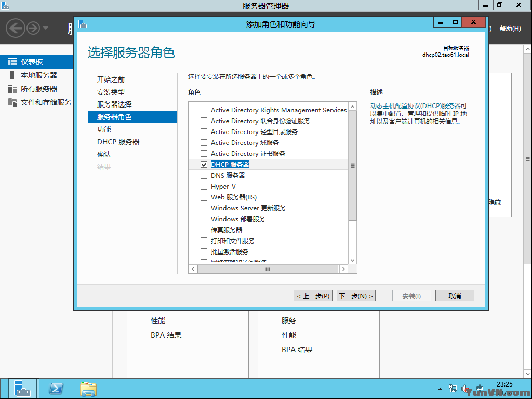
Task: Click left tile 性能 link
Action: tap(158, 321)
